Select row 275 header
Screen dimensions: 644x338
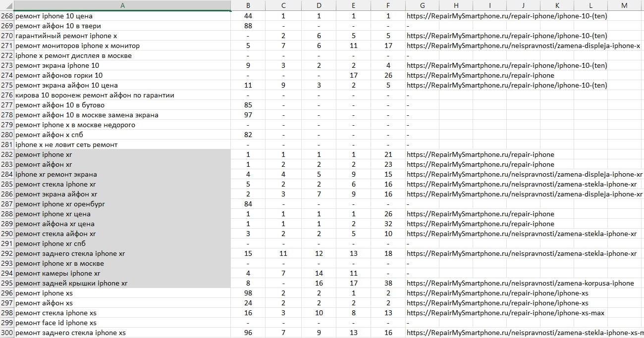coord(7,85)
